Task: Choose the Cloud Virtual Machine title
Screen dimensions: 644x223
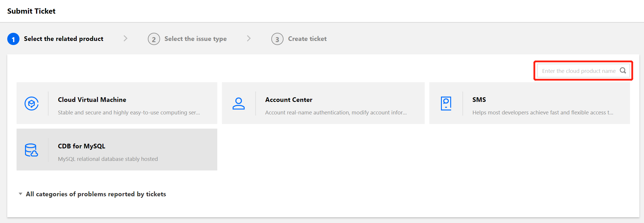Action: [x=92, y=100]
